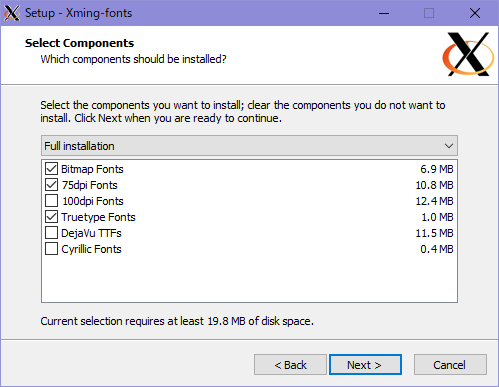The height and width of the screenshot is (387, 499).
Task: Select the 11.5 MB size value
Action: 434,233
